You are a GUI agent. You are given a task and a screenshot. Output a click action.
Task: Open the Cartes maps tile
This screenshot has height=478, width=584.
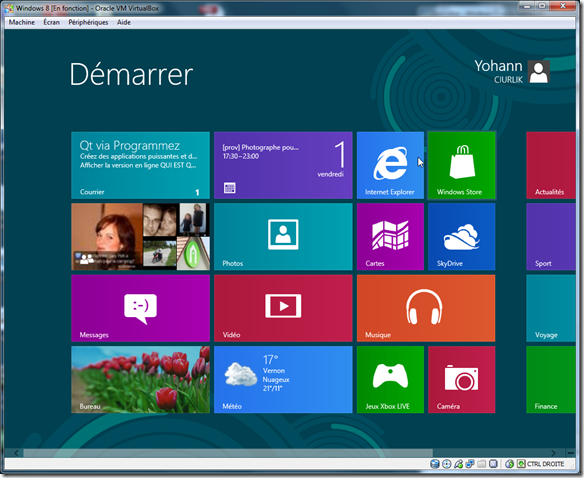click(390, 237)
